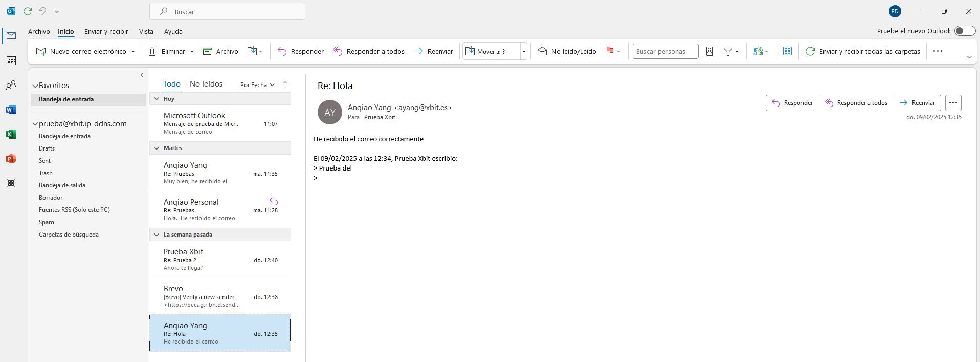Viewport: 980px width, 362px height.
Task: Click the Mover a: ? quick step
Action: pos(492,51)
